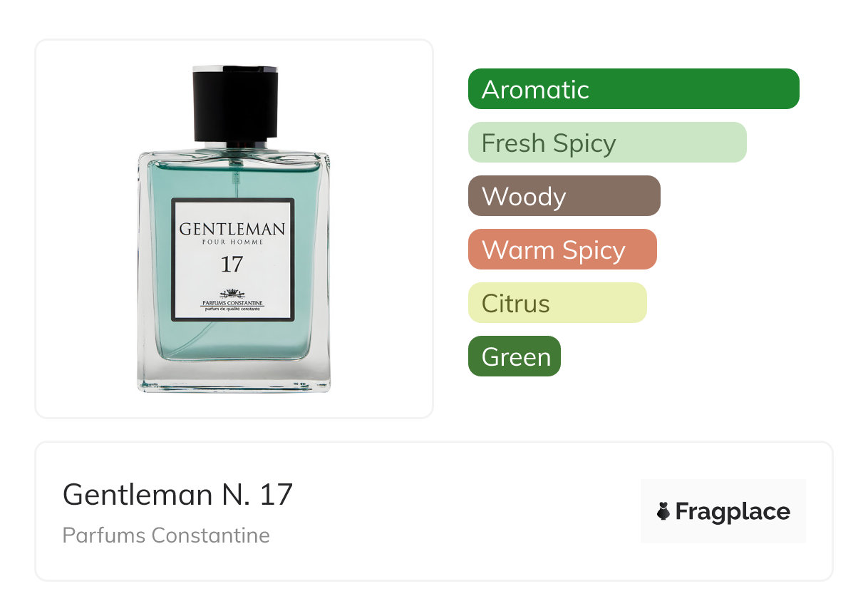The image size is (868, 616).
Task: Click the glass base of the bottle
Action: click(234, 376)
